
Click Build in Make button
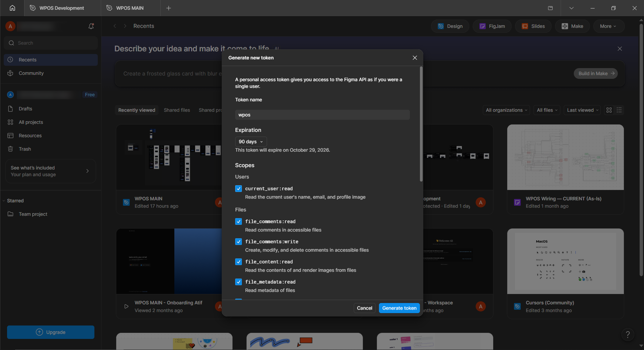[596, 73]
